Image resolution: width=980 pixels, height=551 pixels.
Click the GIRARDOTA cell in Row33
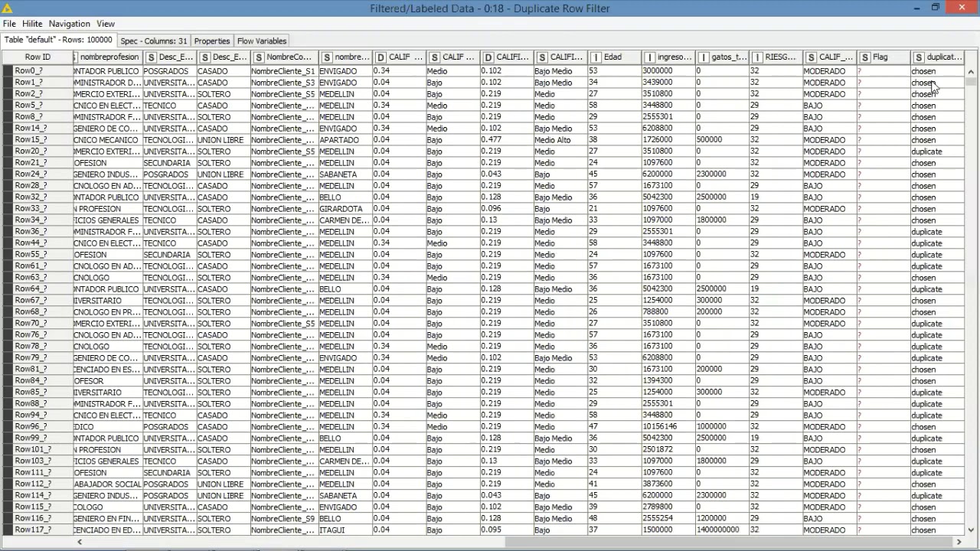pyautogui.click(x=345, y=209)
